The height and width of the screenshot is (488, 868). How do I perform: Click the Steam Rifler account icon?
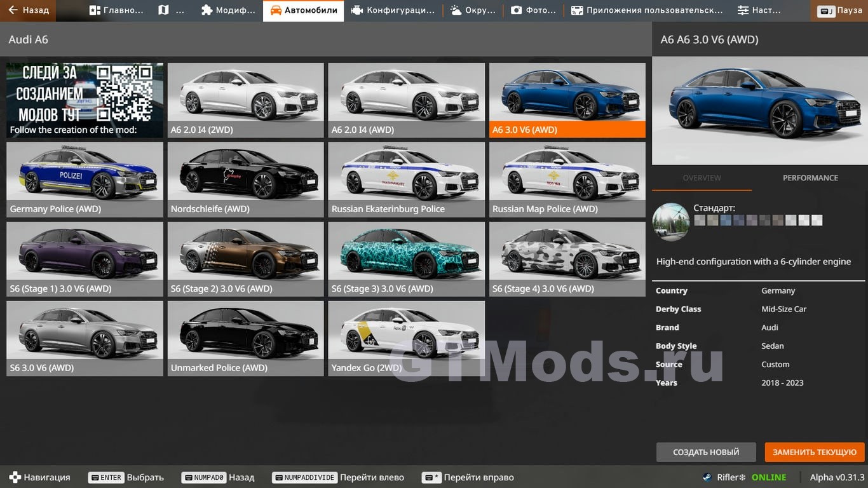tap(707, 477)
